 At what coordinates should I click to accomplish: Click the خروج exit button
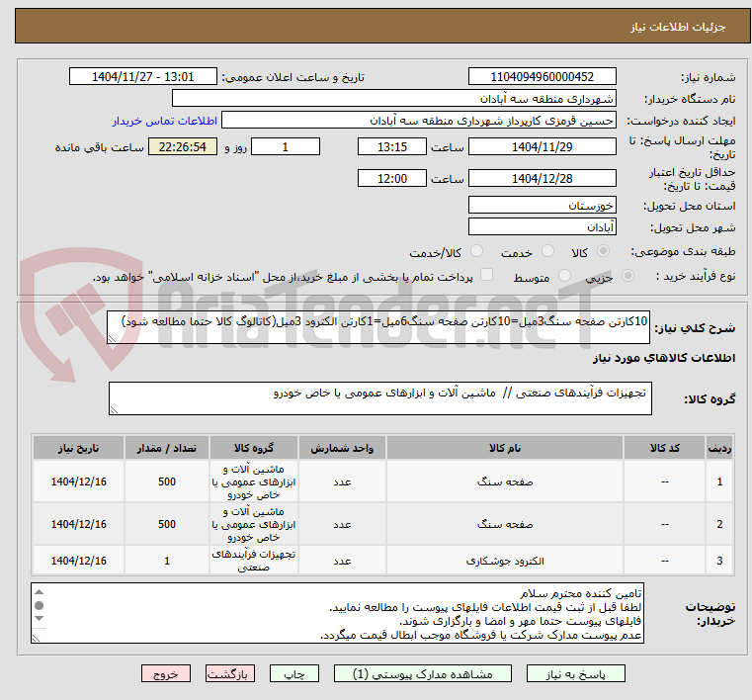pos(165,674)
